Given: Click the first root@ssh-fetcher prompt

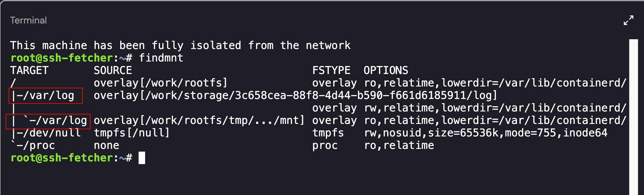Looking at the screenshot, I should click(x=62, y=58).
